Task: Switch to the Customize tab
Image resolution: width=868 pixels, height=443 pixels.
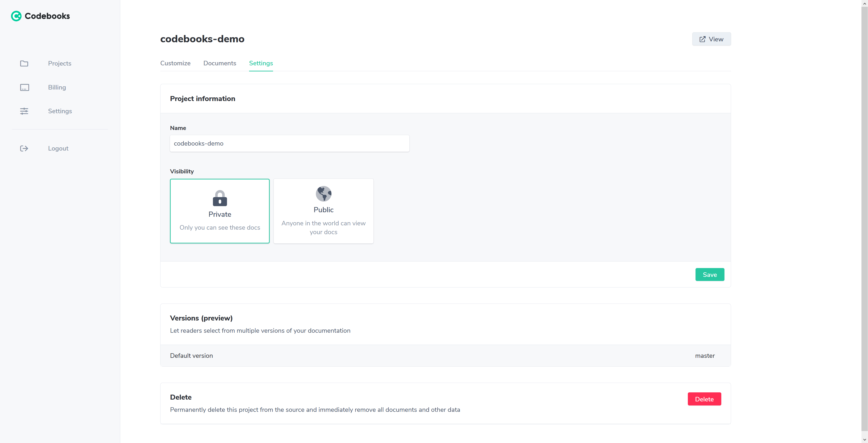Action: 175,63
